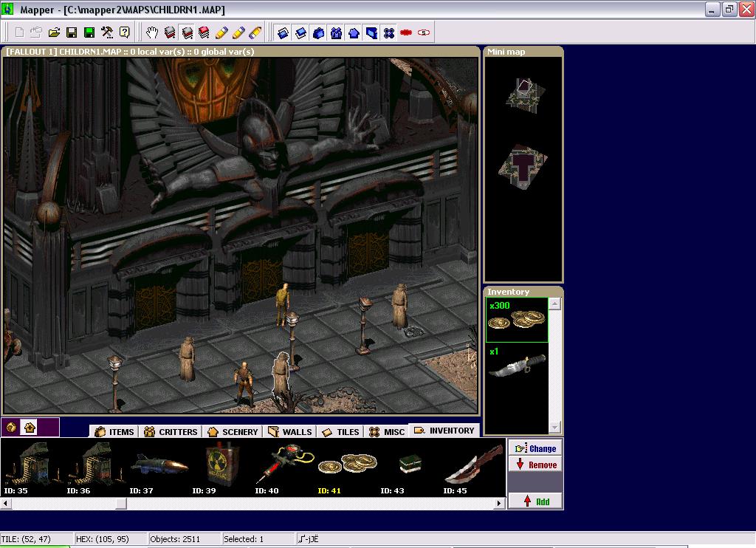The width and height of the screenshot is (756, 548).
Task: Toggle the blue walls visibility icon
Action: coord(371,32)
